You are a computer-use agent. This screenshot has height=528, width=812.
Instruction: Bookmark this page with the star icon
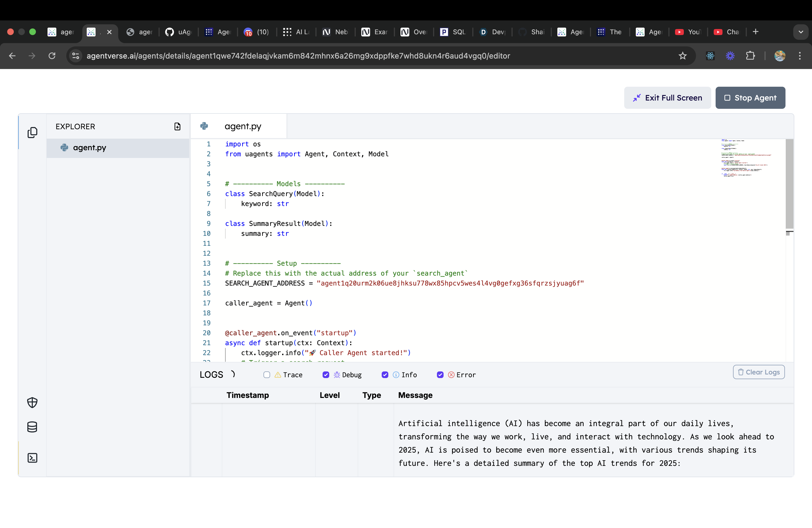pyautogui.click(x=682, y=56)
